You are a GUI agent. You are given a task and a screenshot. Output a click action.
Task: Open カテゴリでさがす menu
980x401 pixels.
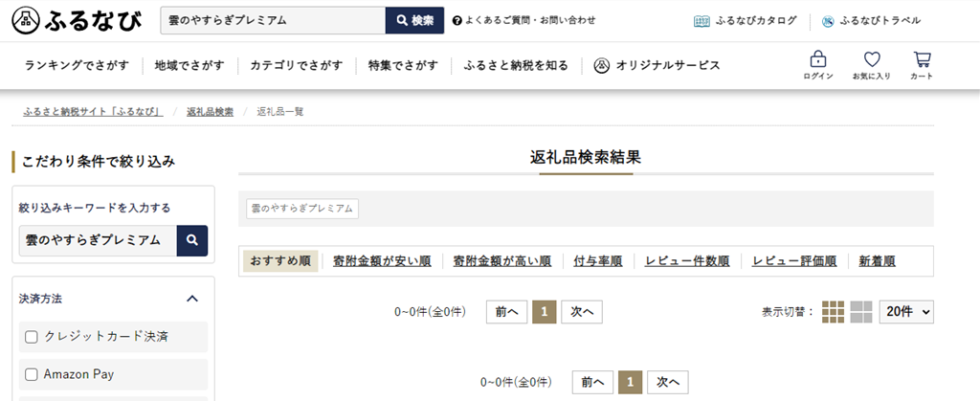point(297,66)
